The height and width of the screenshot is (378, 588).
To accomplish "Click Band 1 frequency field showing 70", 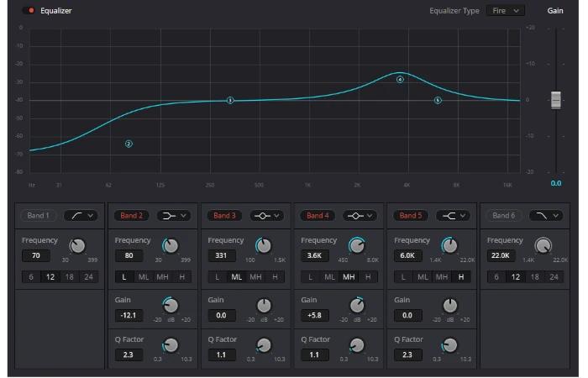I will [x=35, y=255].
